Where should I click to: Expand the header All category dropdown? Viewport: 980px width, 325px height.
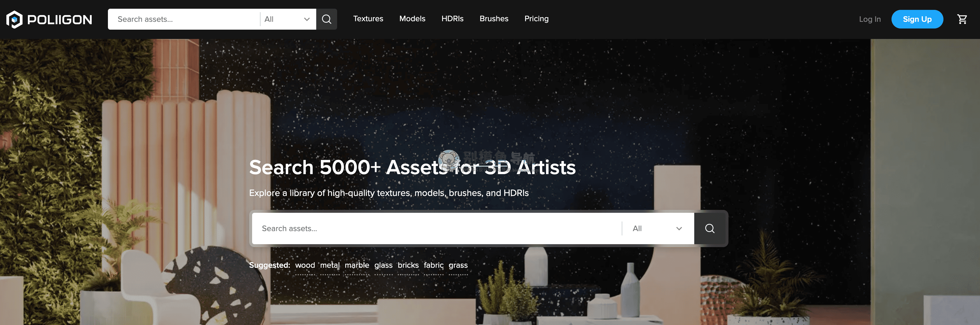coord(288,19)
